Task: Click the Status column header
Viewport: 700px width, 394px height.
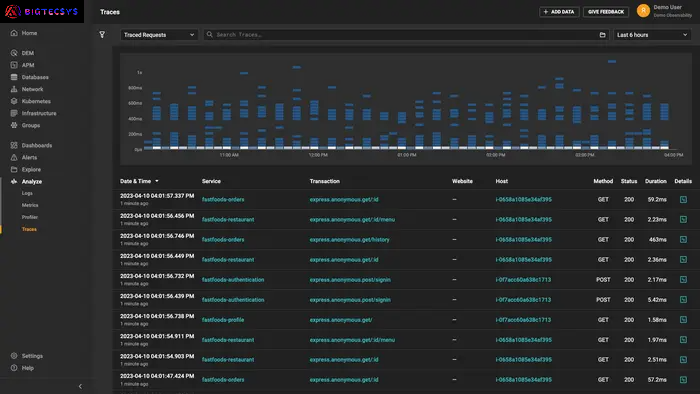Action: coord(629,181)
